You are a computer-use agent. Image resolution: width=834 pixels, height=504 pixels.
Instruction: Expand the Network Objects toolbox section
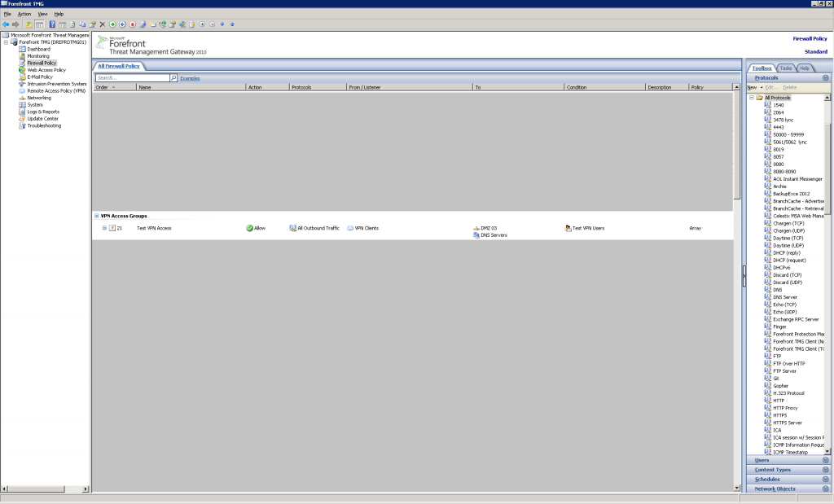[826, 489]
